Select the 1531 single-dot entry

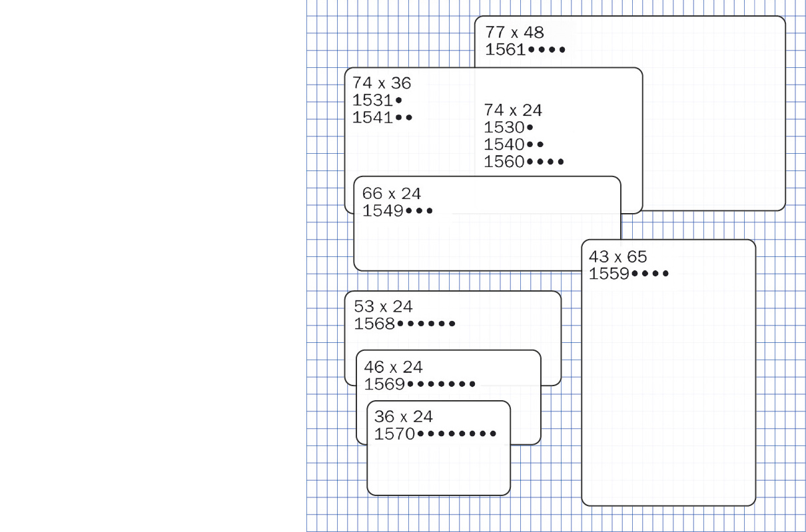click(x=377, y=101)
